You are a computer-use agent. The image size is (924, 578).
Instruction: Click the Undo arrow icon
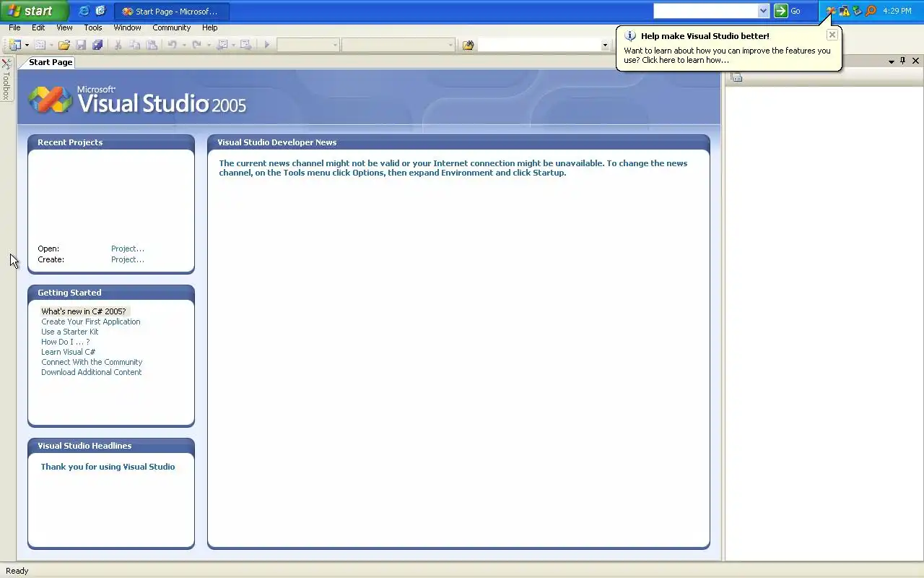click(173, 45)
